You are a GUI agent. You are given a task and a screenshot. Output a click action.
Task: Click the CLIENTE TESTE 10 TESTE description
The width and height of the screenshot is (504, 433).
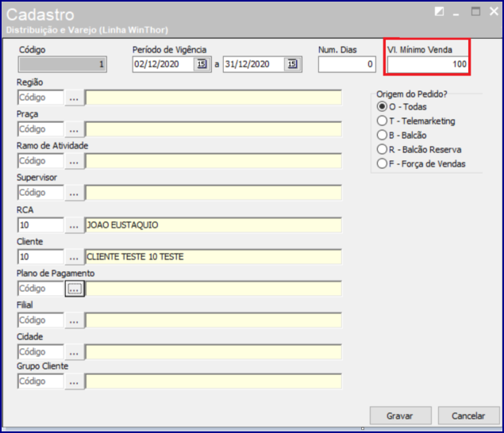pos(213,257)
